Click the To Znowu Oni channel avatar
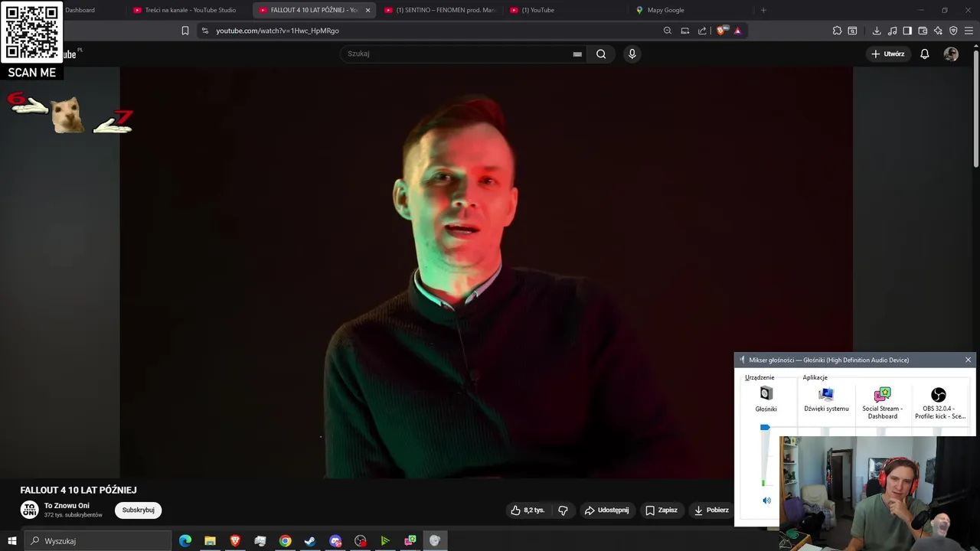The height and width of the screenshot is (551, 980). point(29,510)
